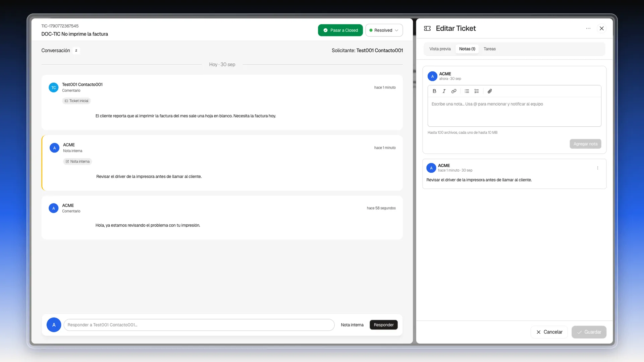This screenshot has height=362, width=644.
Task: Close the Editar Ticket panel
Action: click(x=602, y=28)
